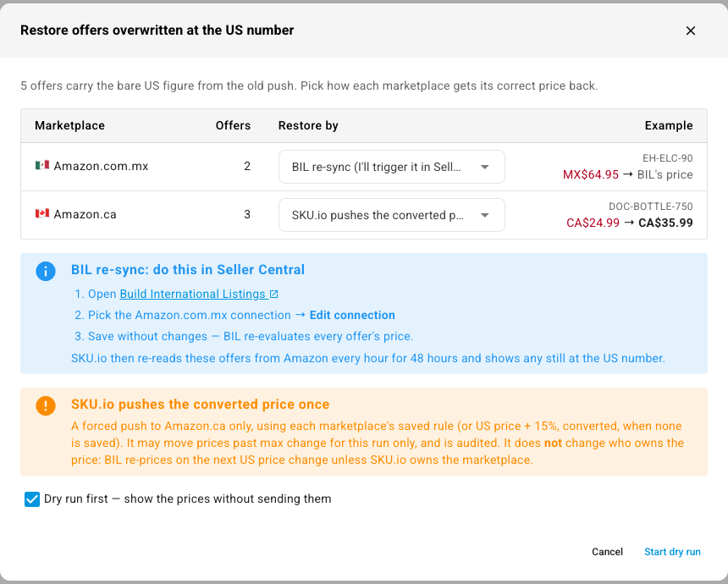Screen dimensions: 728x584
Task: Click the Mexico flag icon
Action: (x=42, y=165)
